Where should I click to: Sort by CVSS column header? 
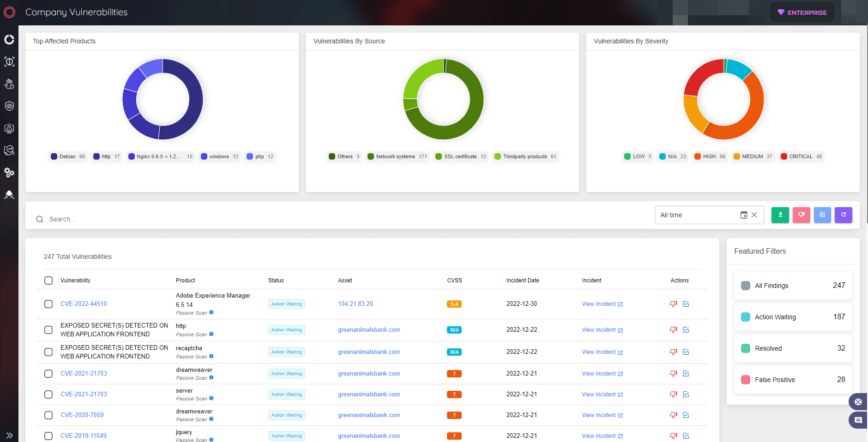click(x=454, y=281)
